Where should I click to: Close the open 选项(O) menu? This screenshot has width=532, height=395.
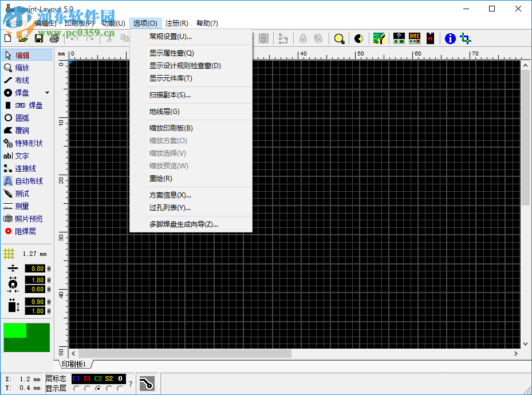click(145, 23)
